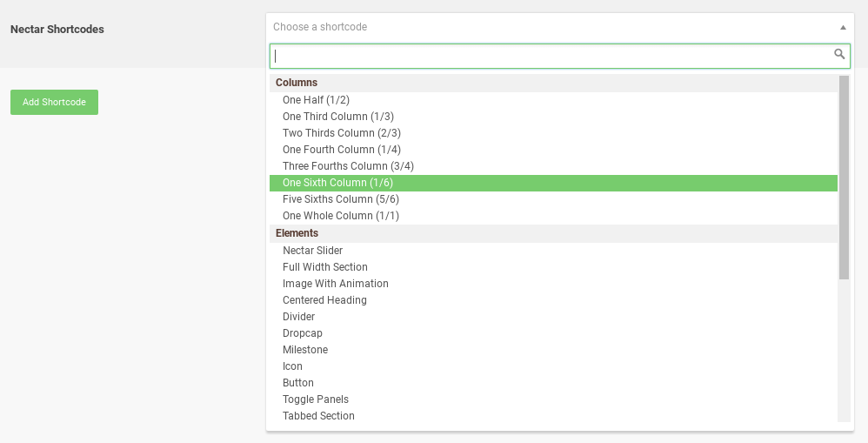Click the dropdown list scrollbar thumb
Image resolution: width=868 pixels, height=443 pixels.
click(844, 178)
